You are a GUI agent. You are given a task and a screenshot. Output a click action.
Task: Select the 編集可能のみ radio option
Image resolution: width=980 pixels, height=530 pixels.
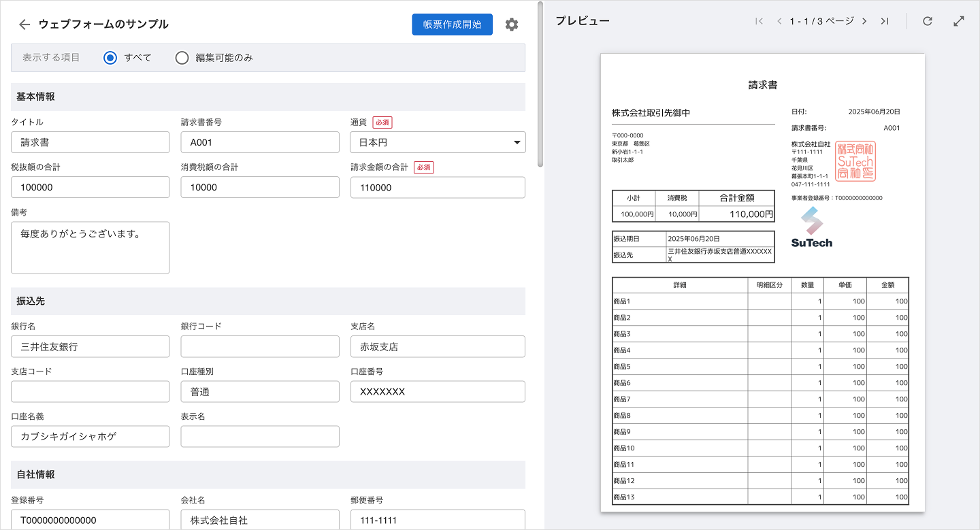click(182, 58)
